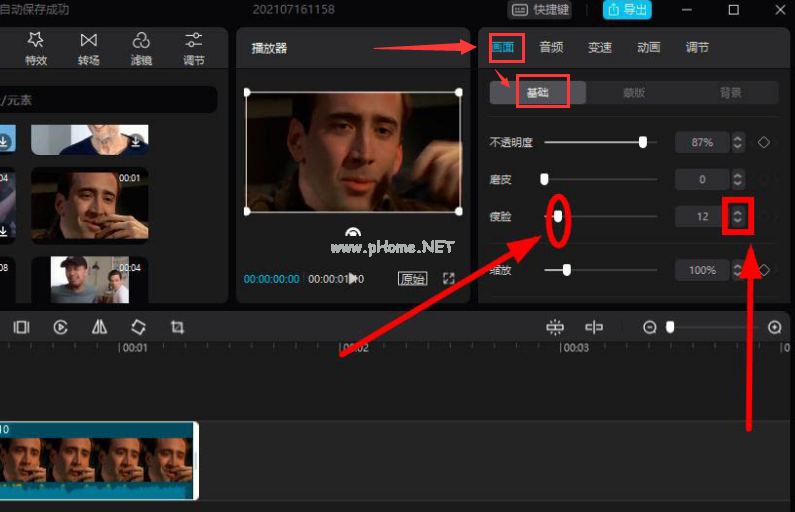Select the 基础 basic sub-tab
The height and width of the screenshot is (512, 795).
(x=537, y=93)
